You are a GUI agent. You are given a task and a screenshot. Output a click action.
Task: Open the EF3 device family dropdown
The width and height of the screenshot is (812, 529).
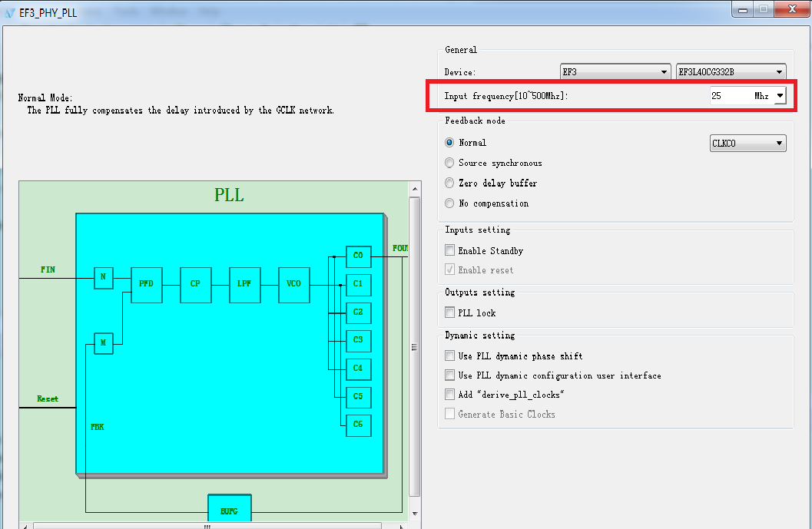615,72
